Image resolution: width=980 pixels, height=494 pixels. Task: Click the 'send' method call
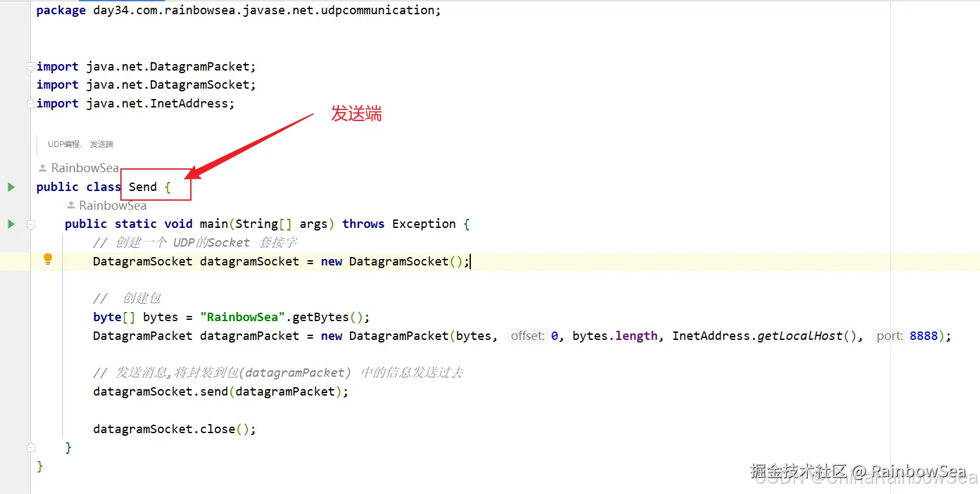click(x=214, y=392)
